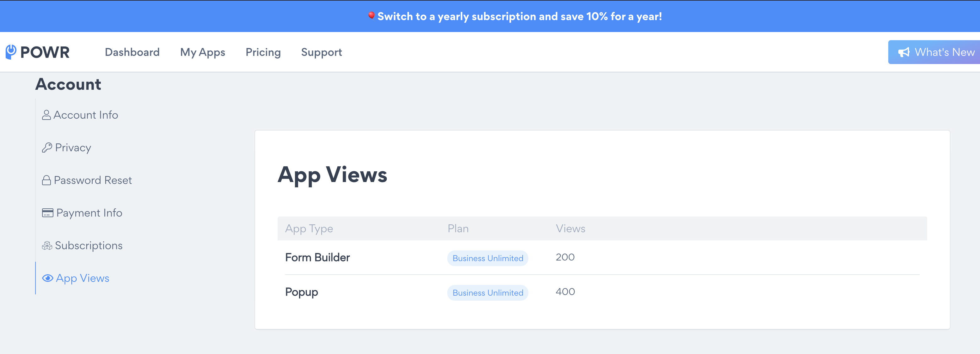Click the Payment Info credit card icon
This screenshot has height=354, width=980.
47,213
